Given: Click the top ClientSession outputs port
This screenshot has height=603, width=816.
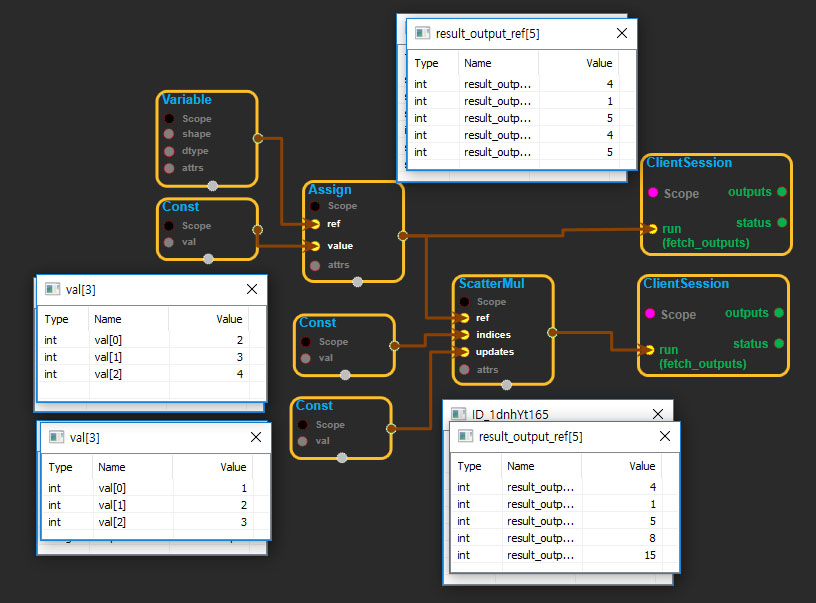Looking at the screenshot, I should point(781,192).
